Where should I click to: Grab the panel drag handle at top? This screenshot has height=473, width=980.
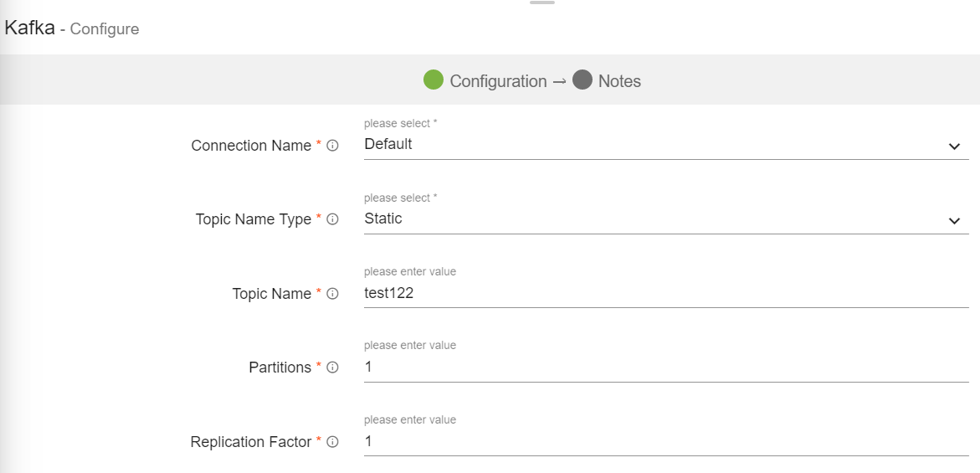point(542,3)
